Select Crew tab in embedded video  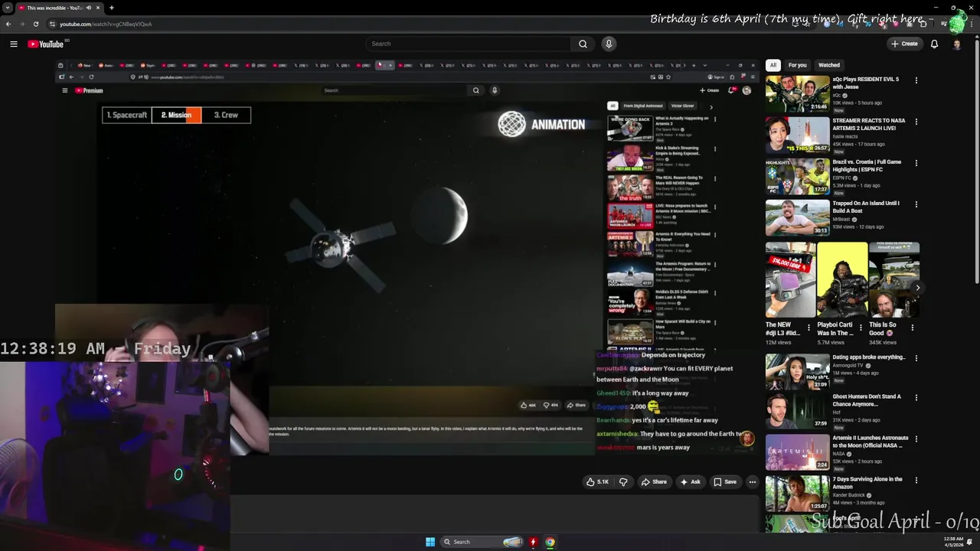tap(226, 115)
